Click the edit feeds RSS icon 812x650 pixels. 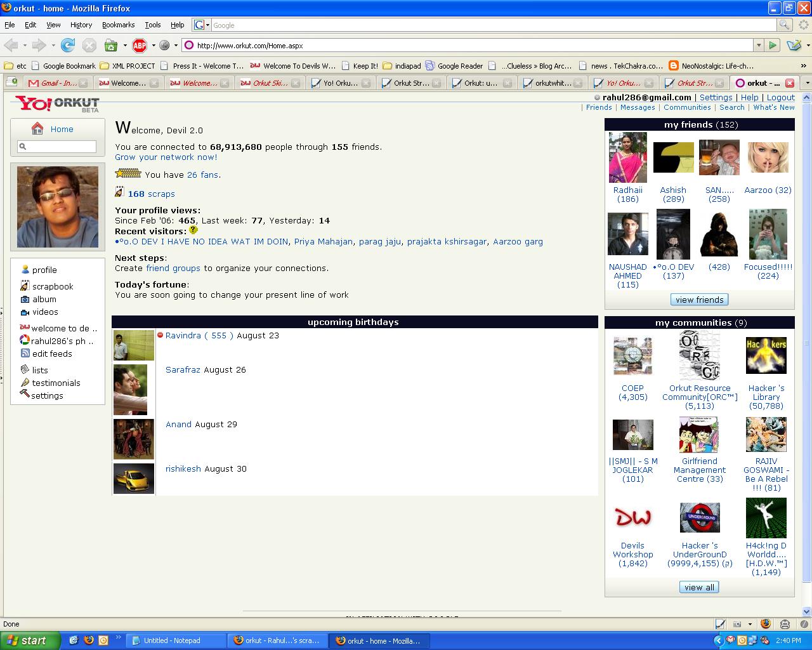tap(25, 354)
